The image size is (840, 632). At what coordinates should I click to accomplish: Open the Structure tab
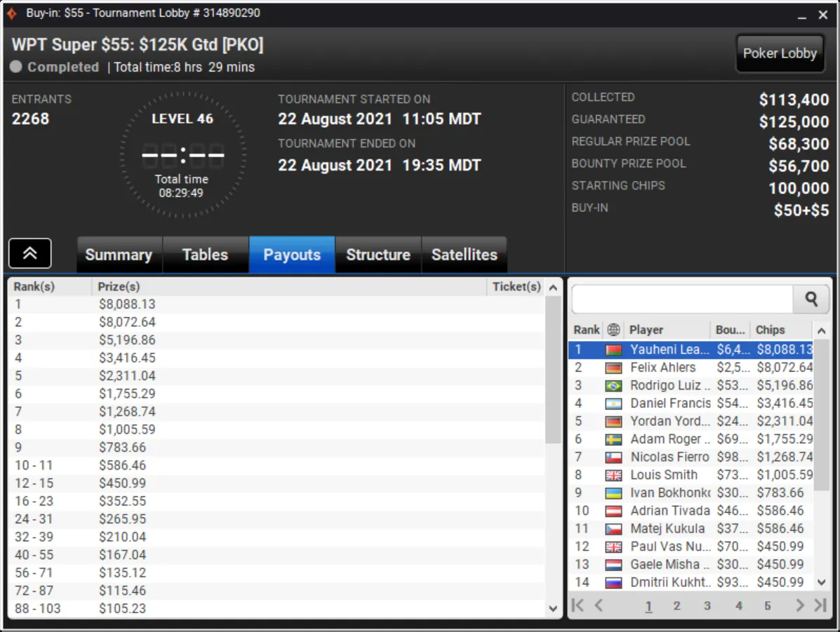pyautogui.click(x=378, y=255)
